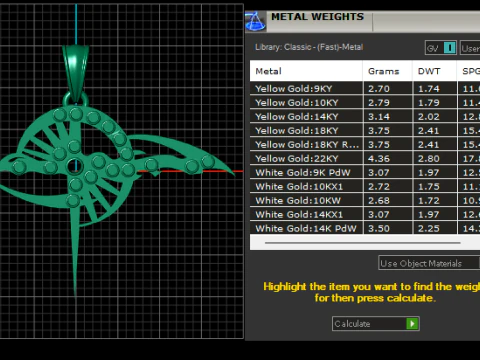Select the White Gold:9K PdW row
The image size is (480, 360).
coord(365,173)
